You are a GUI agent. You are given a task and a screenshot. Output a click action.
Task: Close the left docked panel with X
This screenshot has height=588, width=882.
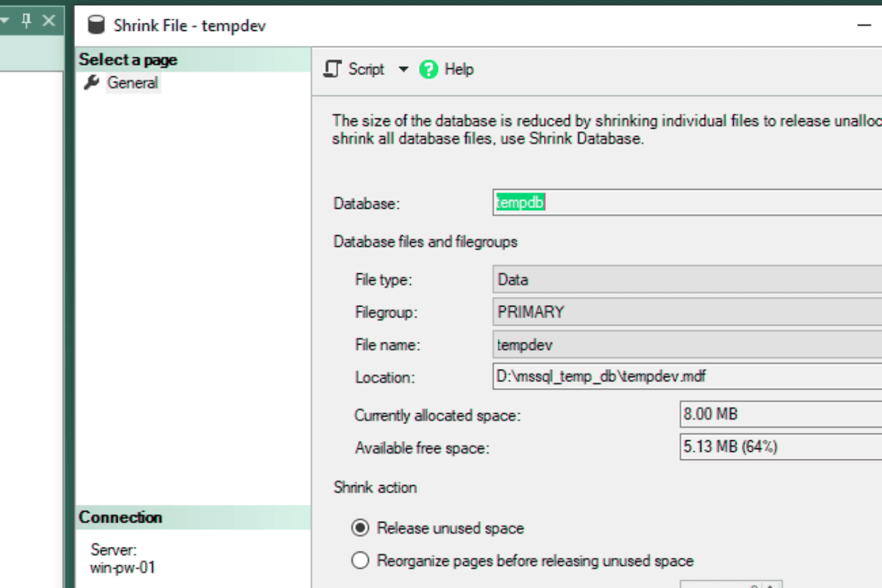(49, 21)
